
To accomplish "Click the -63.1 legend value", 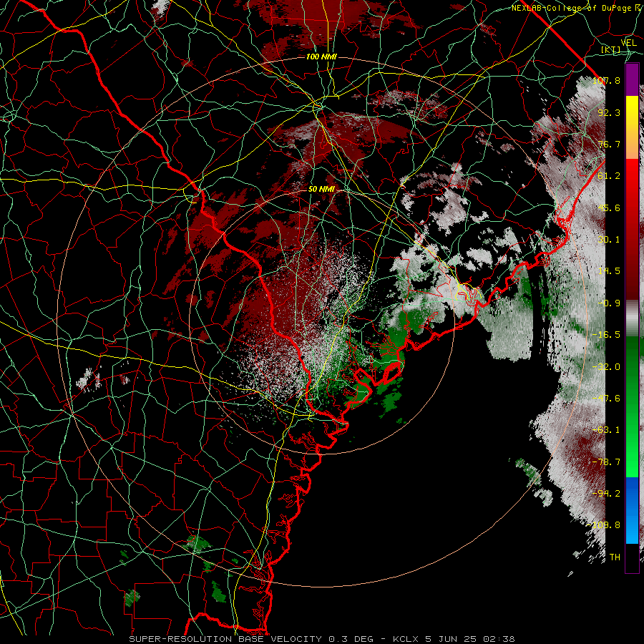I will point(606,430).
